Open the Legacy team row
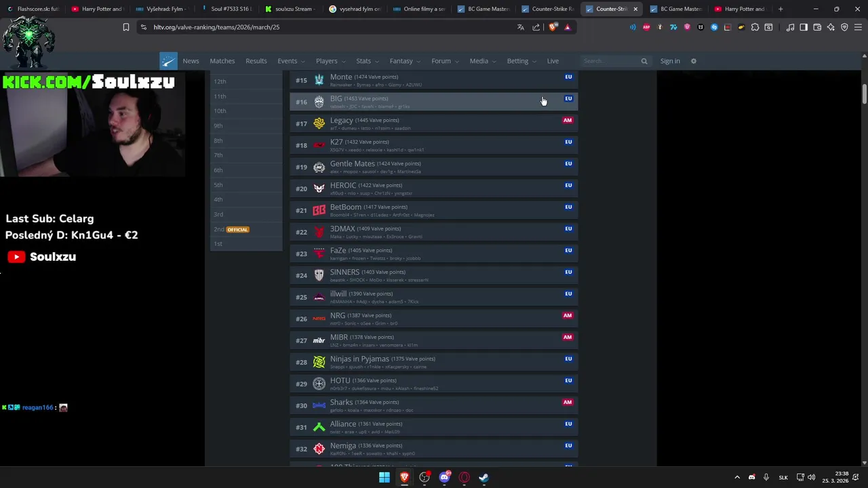The width and height of the screenshot is (868, 488). tap(434, 123)
